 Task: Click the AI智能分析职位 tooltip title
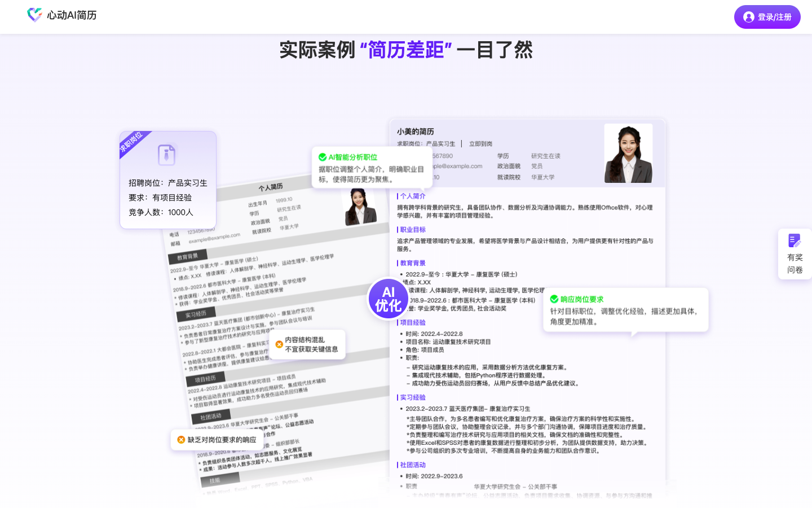tap(353, 157)
